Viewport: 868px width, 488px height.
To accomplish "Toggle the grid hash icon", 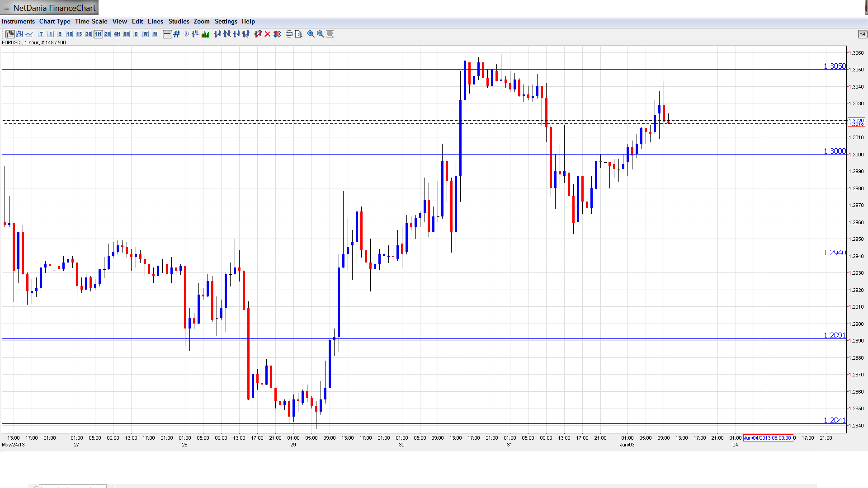I will (x=177, y=34).
